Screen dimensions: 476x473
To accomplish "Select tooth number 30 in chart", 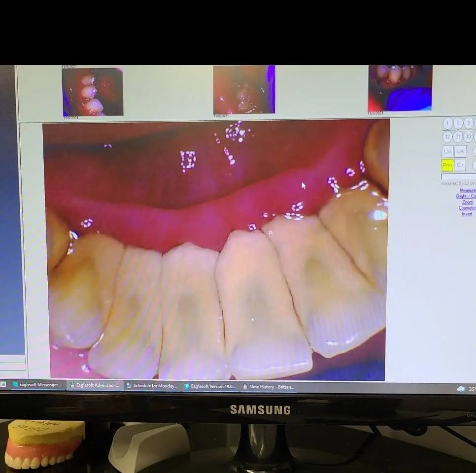I will click(469, 137).
